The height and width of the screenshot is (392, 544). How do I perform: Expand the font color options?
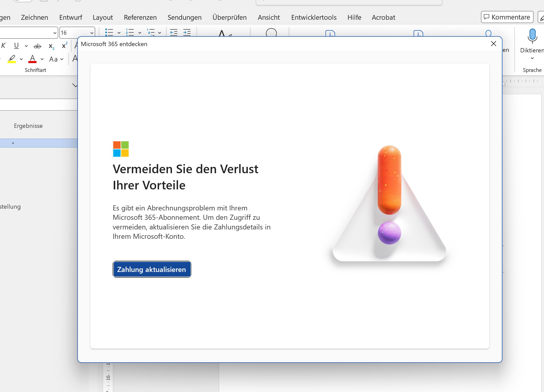(x=42, y=59)
